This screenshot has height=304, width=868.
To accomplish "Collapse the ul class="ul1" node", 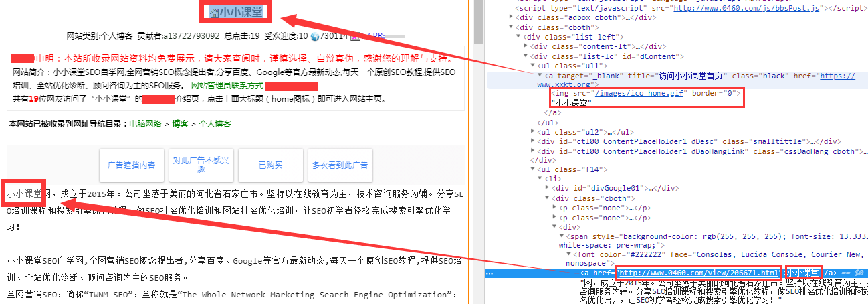I will pyautogui.click(x=532, y=66).
